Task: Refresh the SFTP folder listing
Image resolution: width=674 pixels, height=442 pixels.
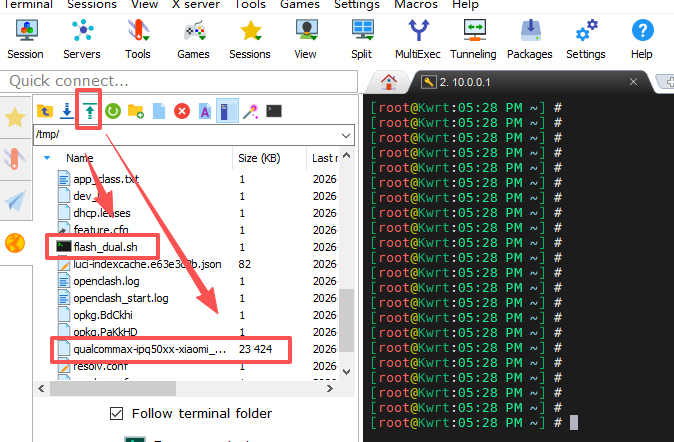Action: [113, 111]
